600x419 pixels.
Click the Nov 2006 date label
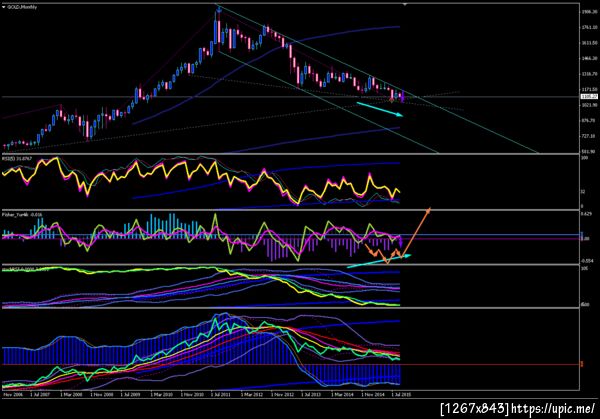point(13,394)
